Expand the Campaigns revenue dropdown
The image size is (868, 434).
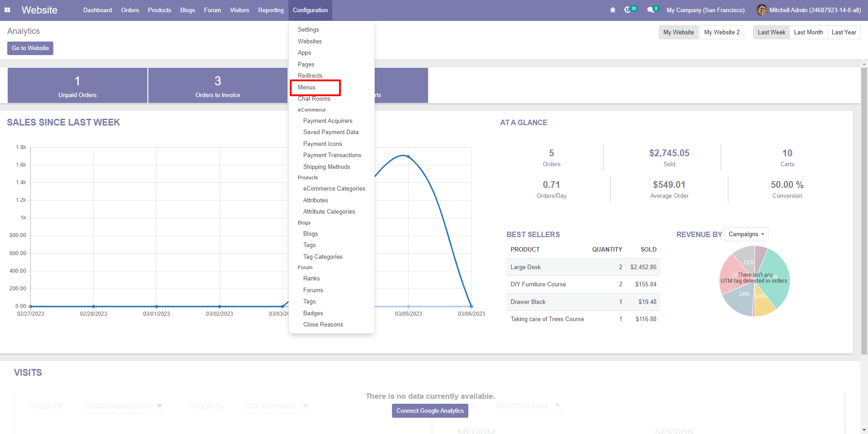click(746, 234)
